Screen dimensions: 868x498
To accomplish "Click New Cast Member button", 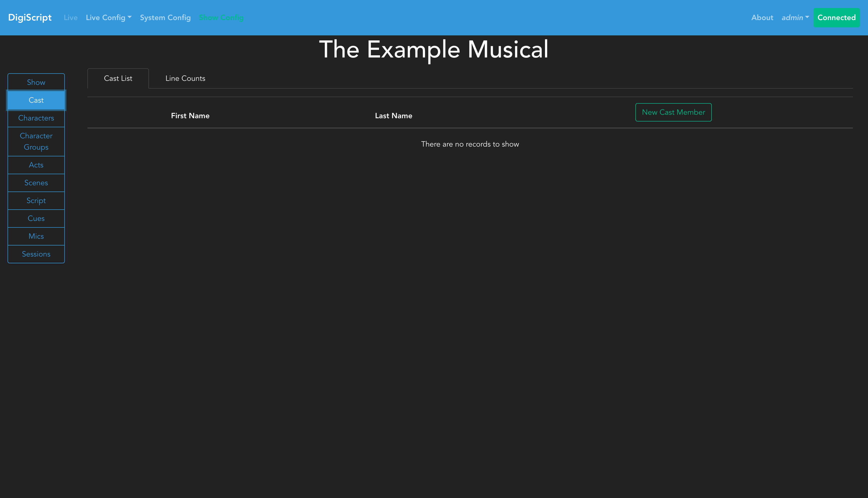I will [x=673, y=112].
